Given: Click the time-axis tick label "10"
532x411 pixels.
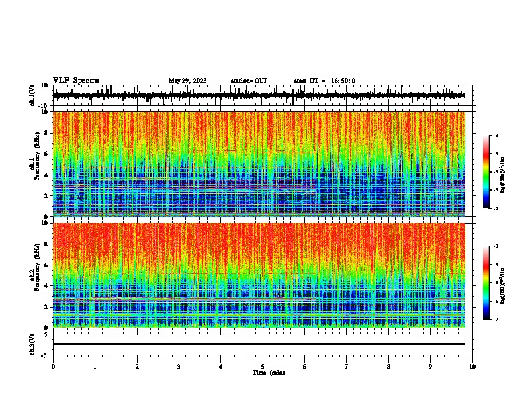Looking at the screenshot, I should pos(472,367).
